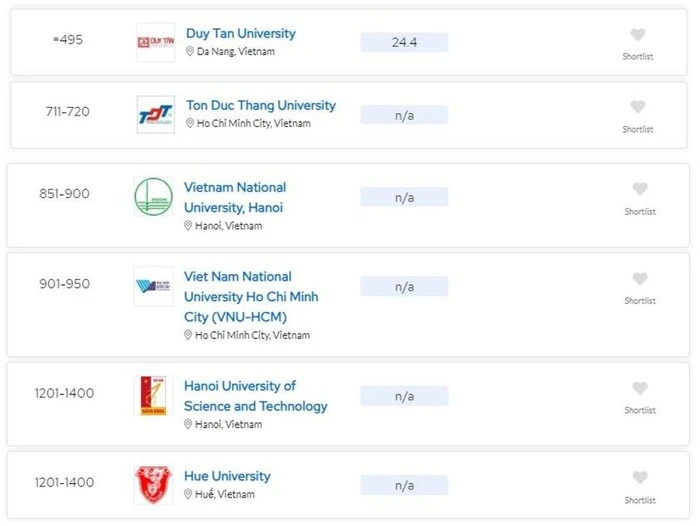
Task: Open Hue University link
Action: [x=227, y=476]
